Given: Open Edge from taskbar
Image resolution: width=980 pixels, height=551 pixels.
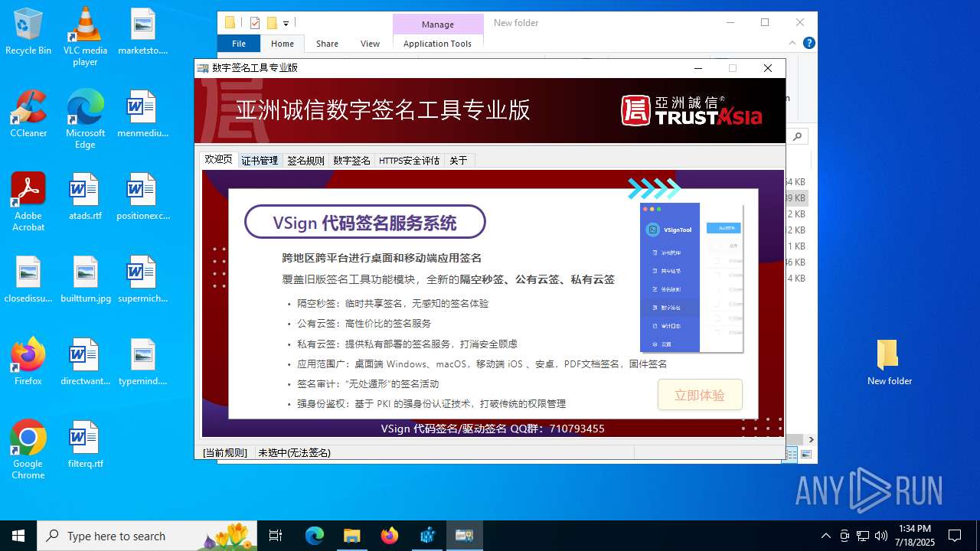Looking at the screenshot, I should point(315,536).
